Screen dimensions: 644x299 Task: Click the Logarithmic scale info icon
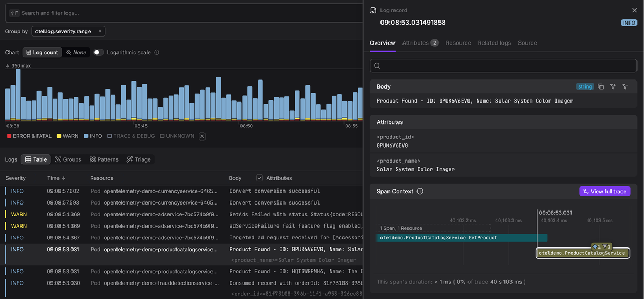157,53
